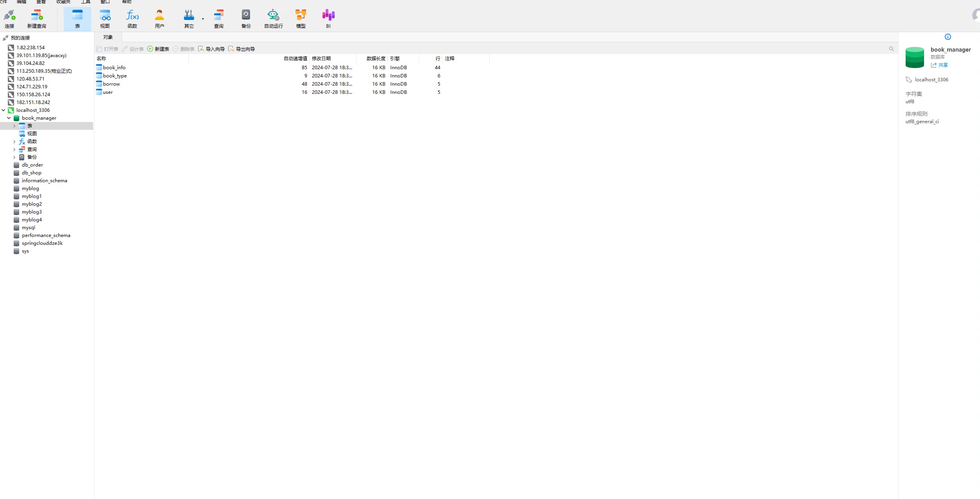Click the localhost_3306 connection icon in tree
The width and height of the screenshot is (980, 499).
[x=11, y=110]
